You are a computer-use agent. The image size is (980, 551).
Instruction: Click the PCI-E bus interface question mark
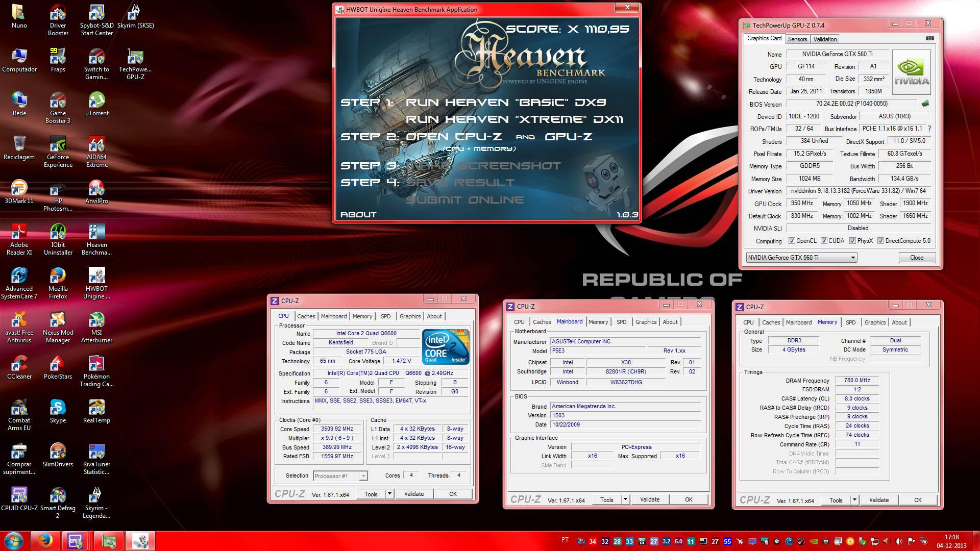(x=929, y=129)
